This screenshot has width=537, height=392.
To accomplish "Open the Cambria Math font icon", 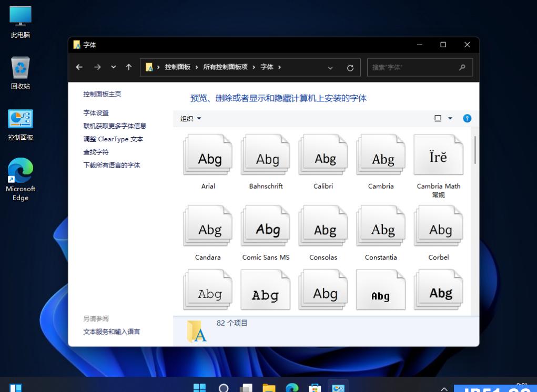I will point(438,154).
